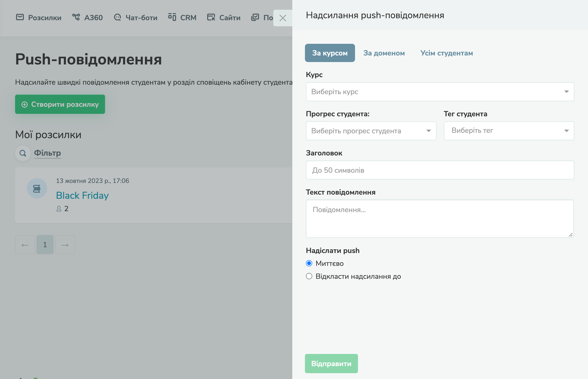The image size is (588, 379).
Task: Click the Створити розсилку button
Action: click(60, 104)
